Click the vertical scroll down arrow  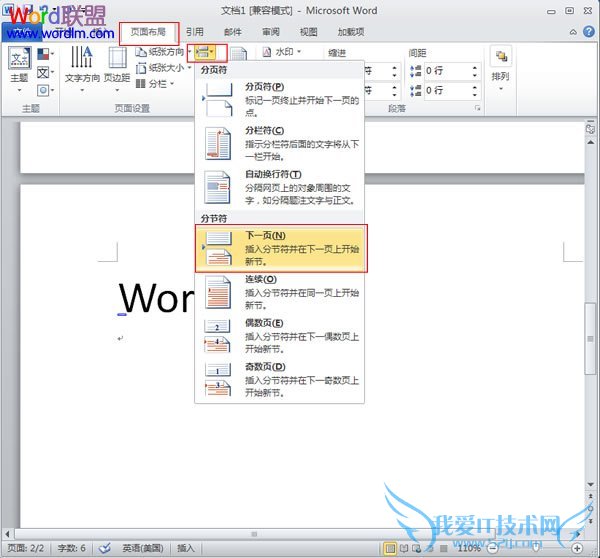click(590, 484)
